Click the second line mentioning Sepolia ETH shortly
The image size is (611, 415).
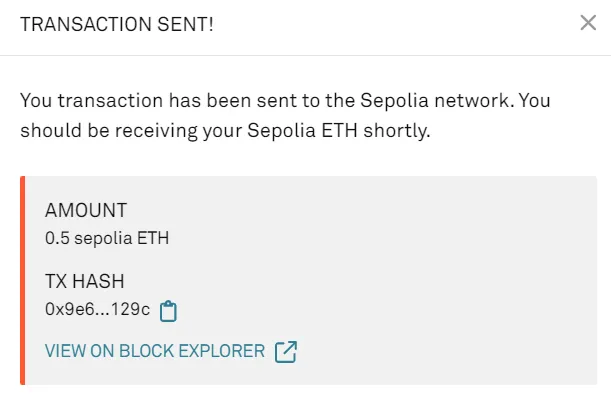click(224, 131)
